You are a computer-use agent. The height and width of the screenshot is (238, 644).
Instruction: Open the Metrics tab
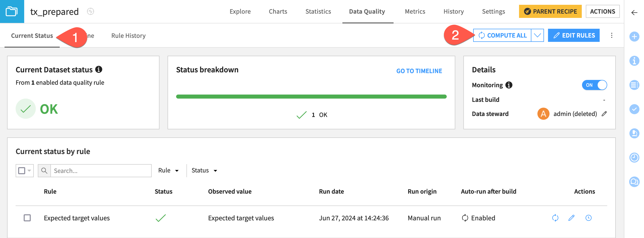coord(415,11)
